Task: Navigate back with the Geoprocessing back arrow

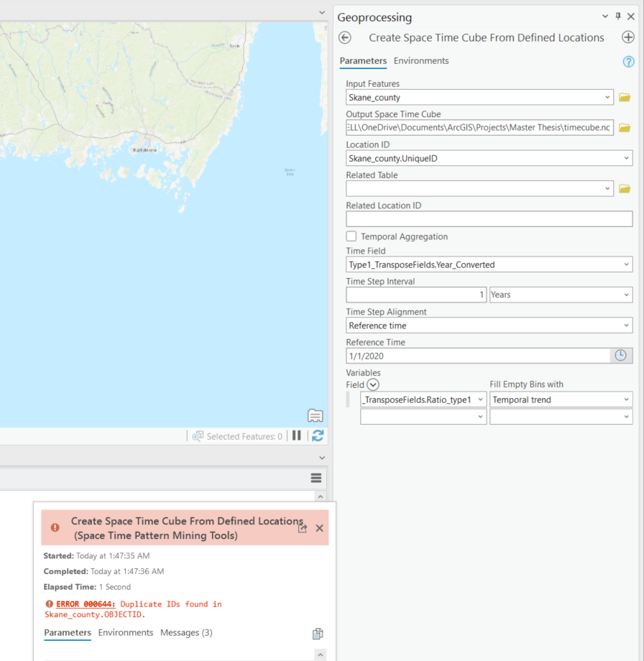Action: pyautogui.click(x=344, y=37)
